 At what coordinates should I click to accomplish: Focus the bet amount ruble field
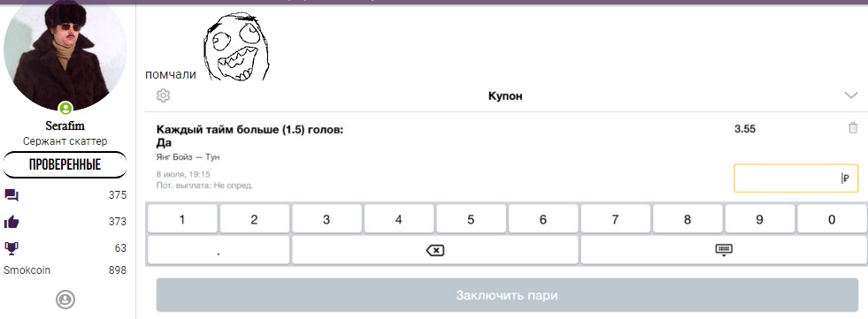point(796,178)
